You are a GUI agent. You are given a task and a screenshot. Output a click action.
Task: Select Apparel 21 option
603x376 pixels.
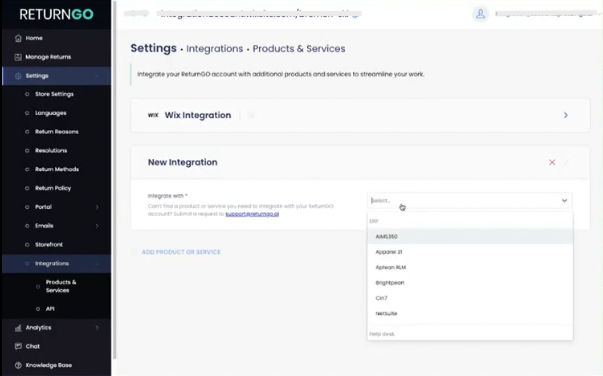[470, 252]
